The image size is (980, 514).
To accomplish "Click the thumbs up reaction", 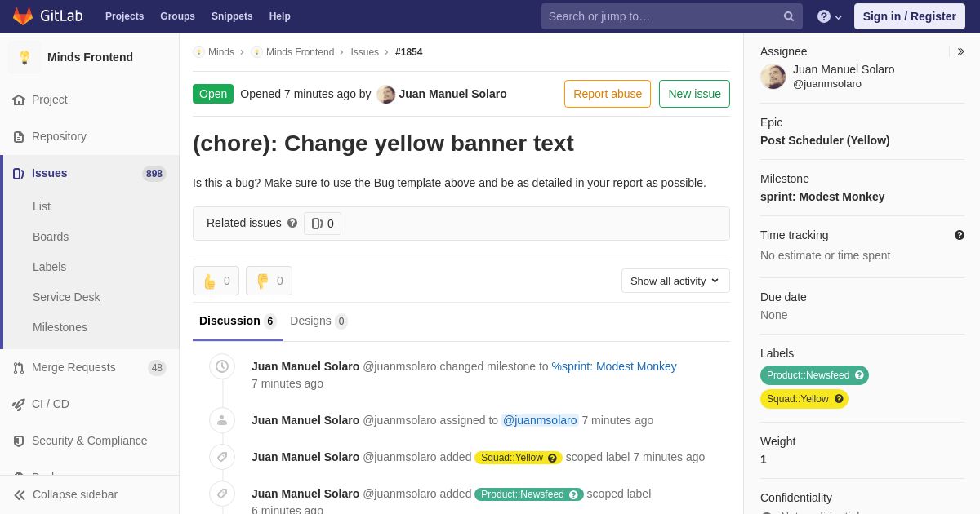I will point(216,281).
